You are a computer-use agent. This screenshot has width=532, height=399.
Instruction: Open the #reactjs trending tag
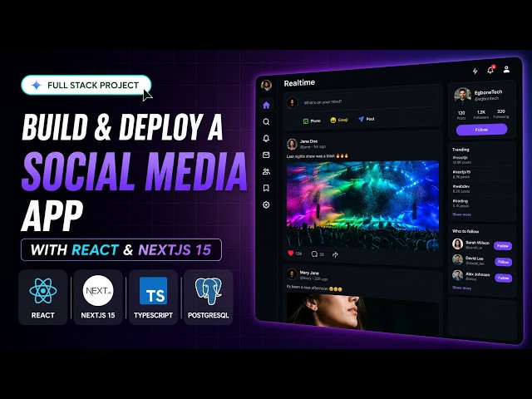click(461, 160)
